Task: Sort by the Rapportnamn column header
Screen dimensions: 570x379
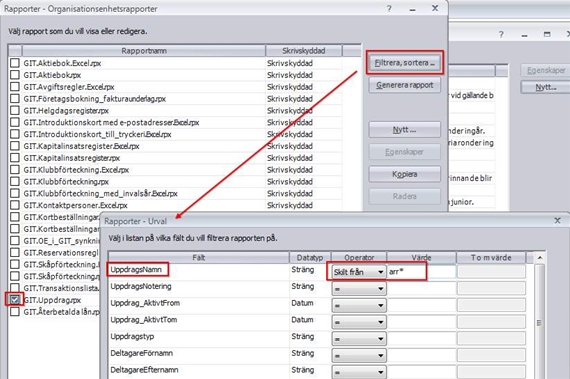Action: point(144,51)
